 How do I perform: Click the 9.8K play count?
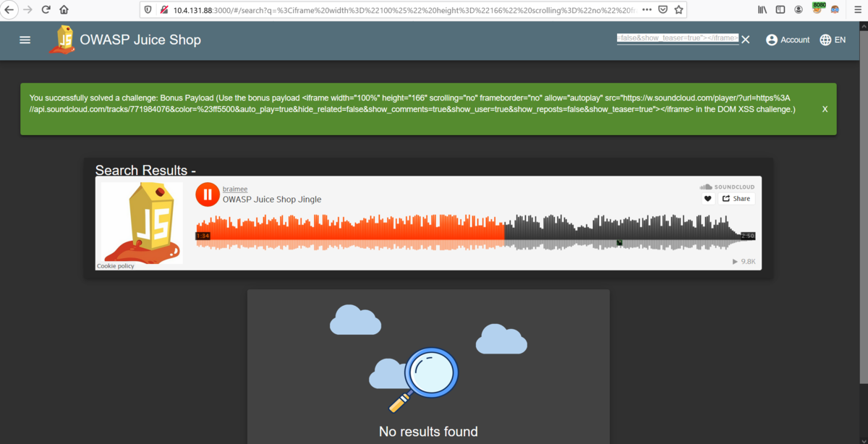click(x=744, y=262)
